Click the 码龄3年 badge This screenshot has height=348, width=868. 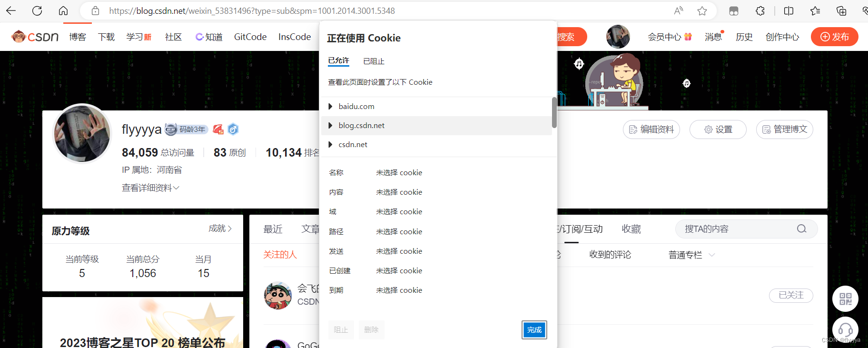click(187, 129)
